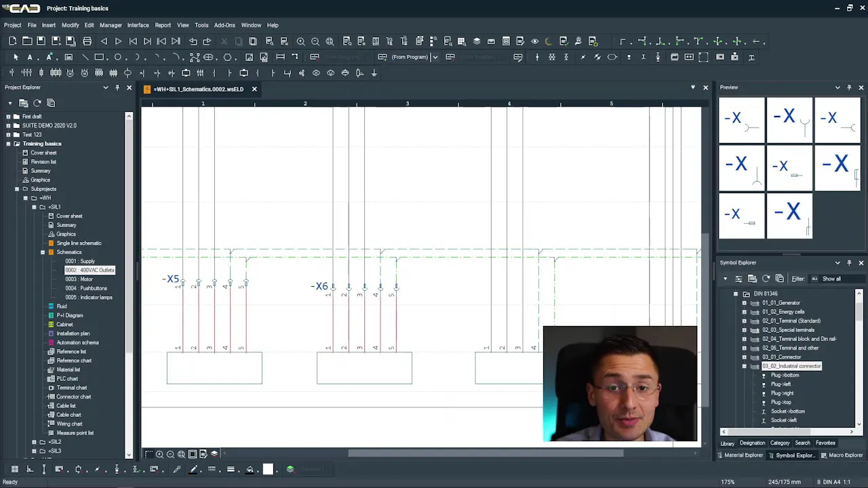This screenshot has height=488, width=868.
Task: Pick the eyedropper tool in the bottom toolbar
Action: click(x=177, y=469)
